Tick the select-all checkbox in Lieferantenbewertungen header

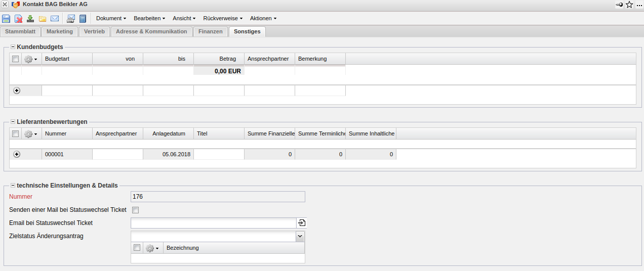(16, 134)
